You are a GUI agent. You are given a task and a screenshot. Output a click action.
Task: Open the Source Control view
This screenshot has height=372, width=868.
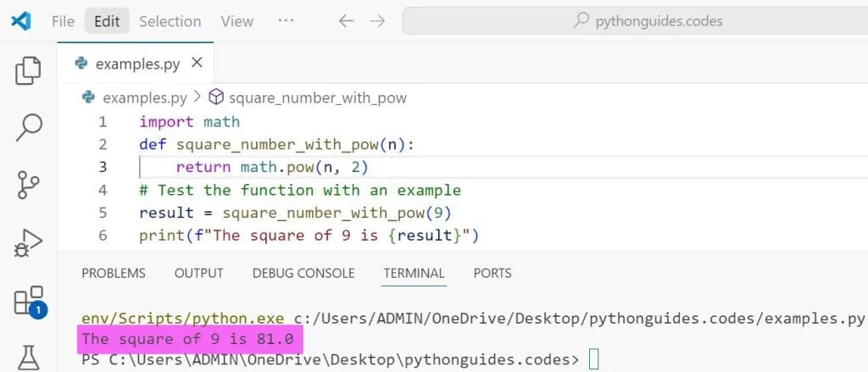click(x=29, y=185)
